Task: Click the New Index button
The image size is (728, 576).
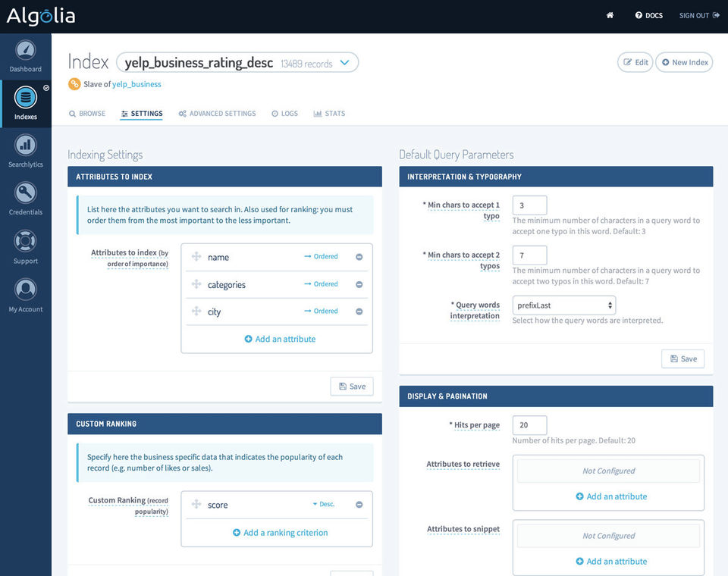Action: point(684,62)
